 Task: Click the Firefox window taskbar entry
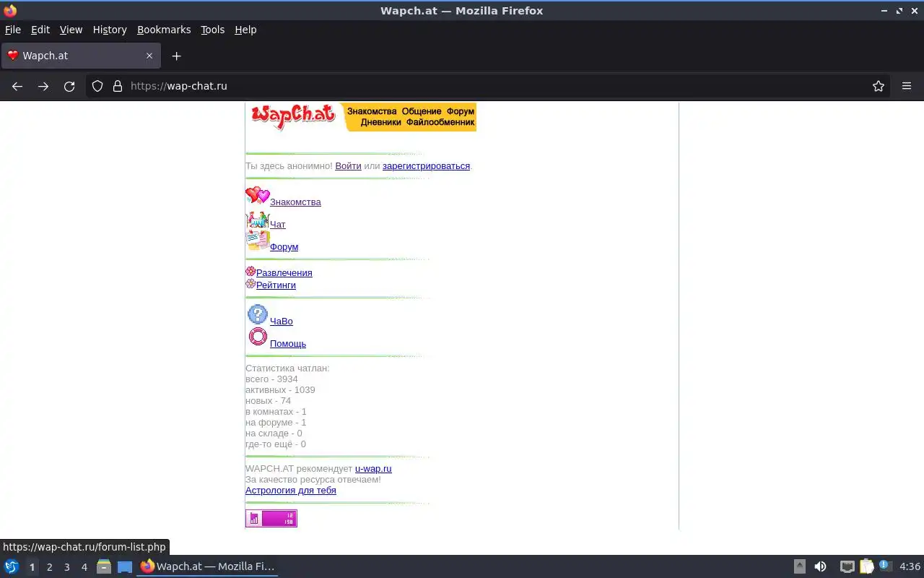208,567
